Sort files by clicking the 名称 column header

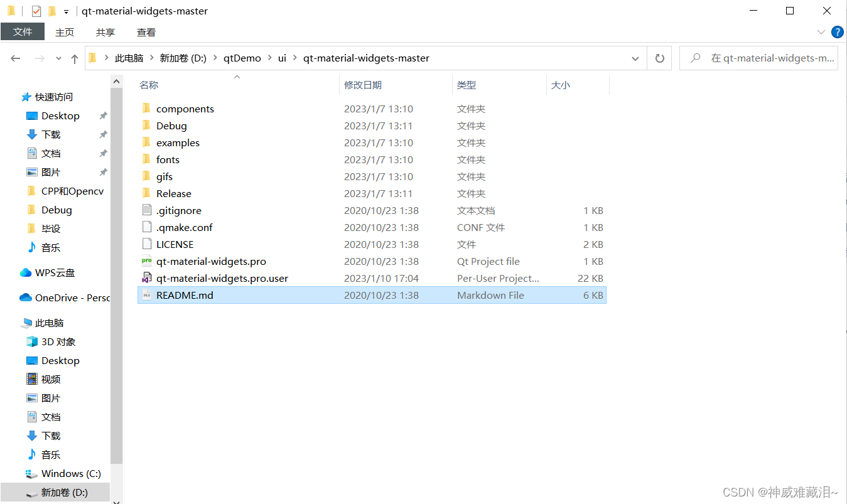(x=149, y=85)
